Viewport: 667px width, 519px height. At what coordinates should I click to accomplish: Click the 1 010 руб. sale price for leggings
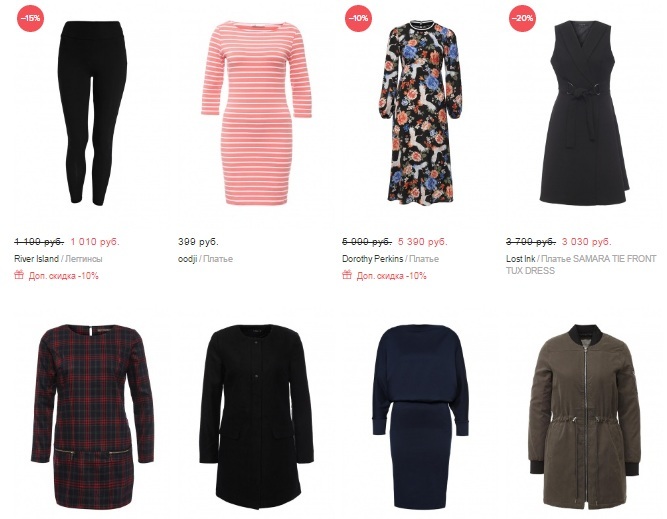click(95, 242)
